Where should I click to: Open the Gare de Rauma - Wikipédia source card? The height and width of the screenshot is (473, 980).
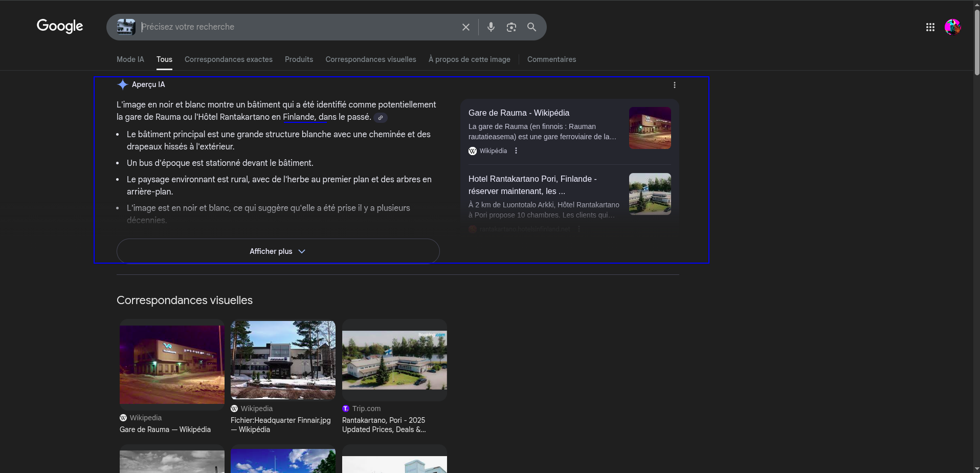pyautogui.click(x=570, y=132)
